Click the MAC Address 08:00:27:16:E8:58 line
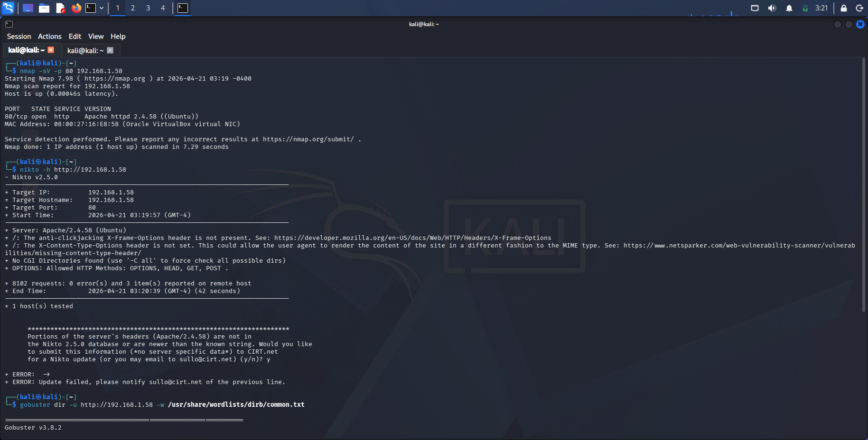This screenshot has height=440, width=868. (122, 124)
